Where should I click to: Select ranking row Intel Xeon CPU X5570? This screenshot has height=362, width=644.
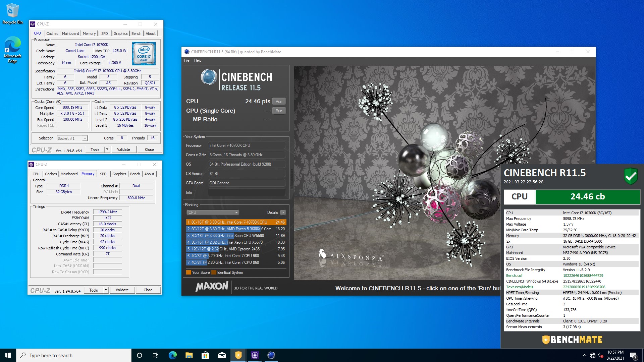[x=236, y=242]
